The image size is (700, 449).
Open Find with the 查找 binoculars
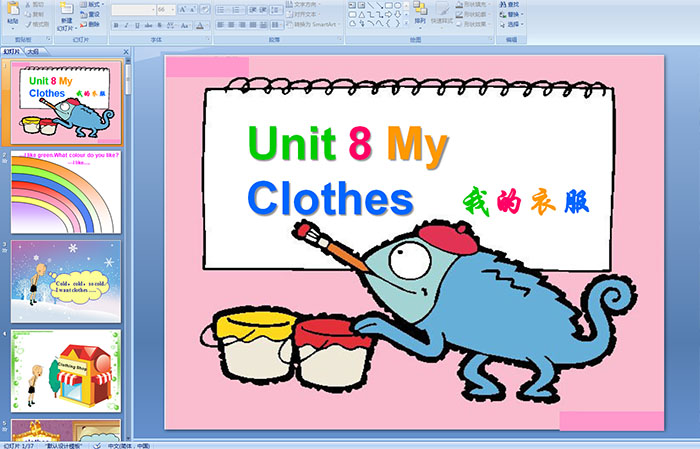[510, 4]
